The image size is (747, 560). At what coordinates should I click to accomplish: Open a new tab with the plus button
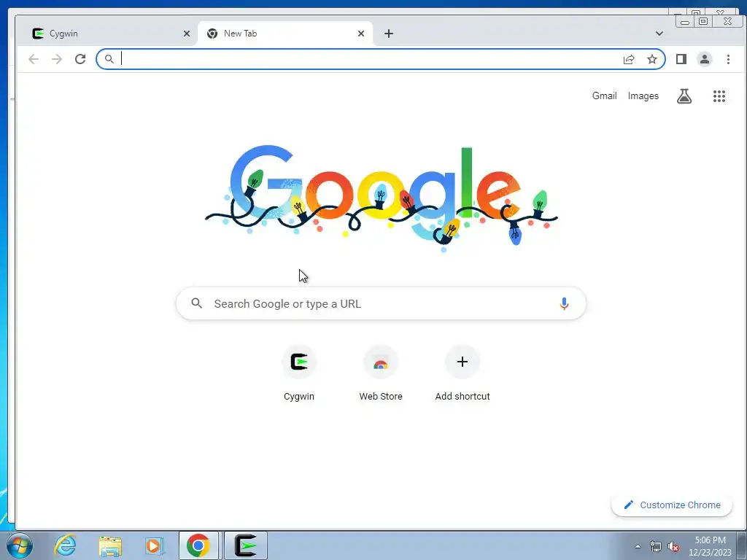click(x=389, y=34)
